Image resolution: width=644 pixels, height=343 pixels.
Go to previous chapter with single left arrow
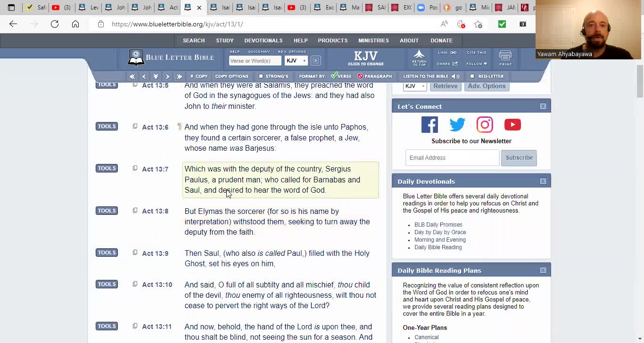144,76
